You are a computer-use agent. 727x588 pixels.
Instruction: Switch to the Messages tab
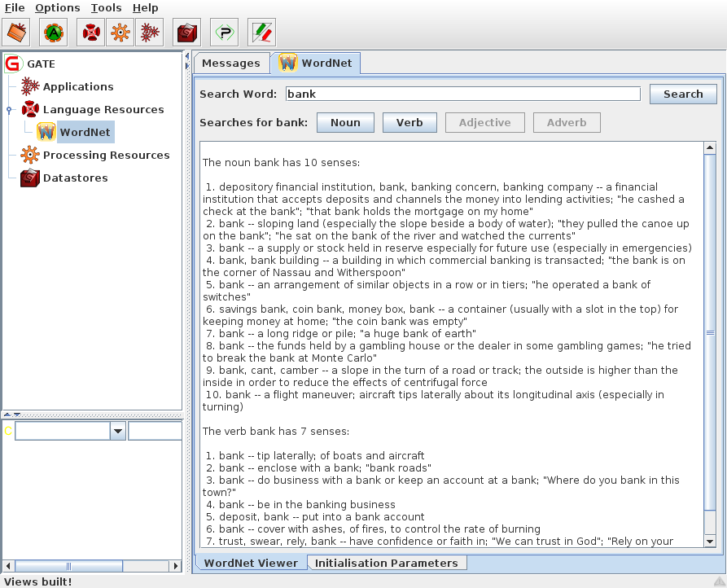(230, 64)
